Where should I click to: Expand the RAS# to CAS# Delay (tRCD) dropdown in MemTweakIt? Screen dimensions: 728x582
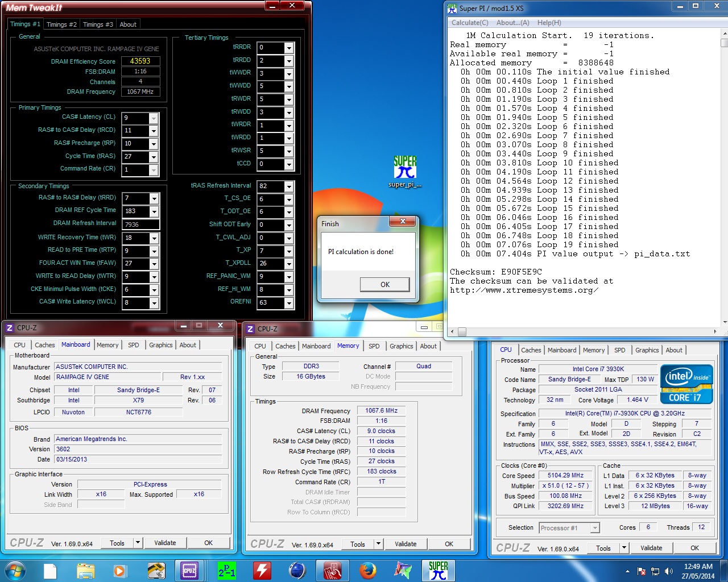pos(154,131)
